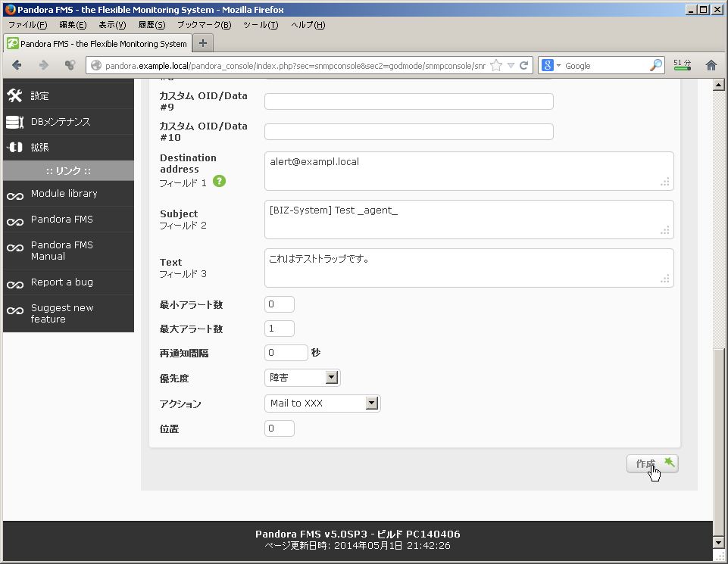Click the ページ更新日時 footer timestamp

tap(358, 545)
